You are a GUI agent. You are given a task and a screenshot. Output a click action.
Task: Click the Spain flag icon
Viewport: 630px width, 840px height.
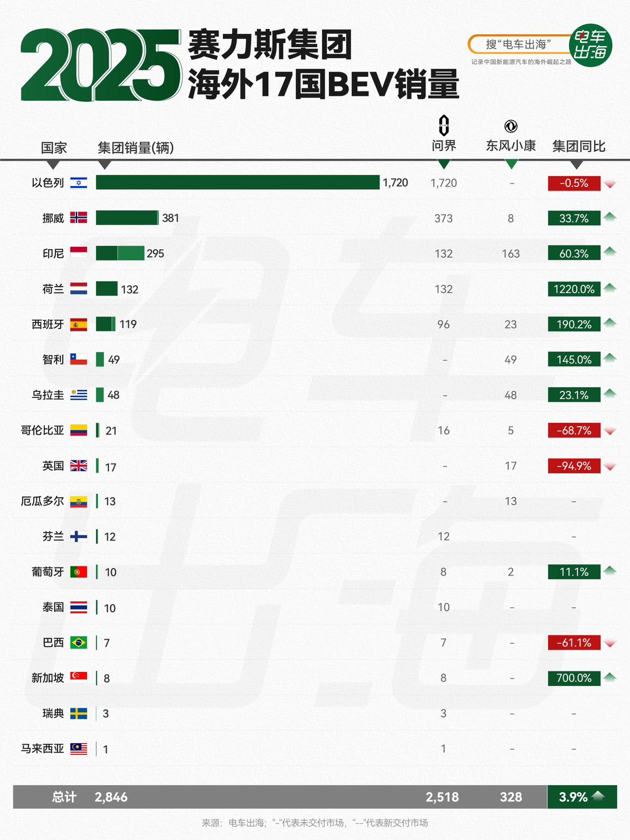(x=79, y=324)
